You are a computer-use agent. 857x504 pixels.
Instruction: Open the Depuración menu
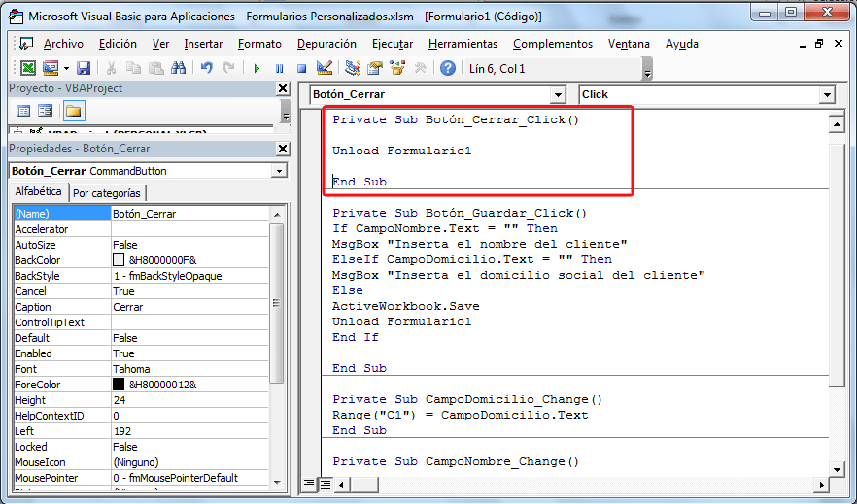pos(326,44)
